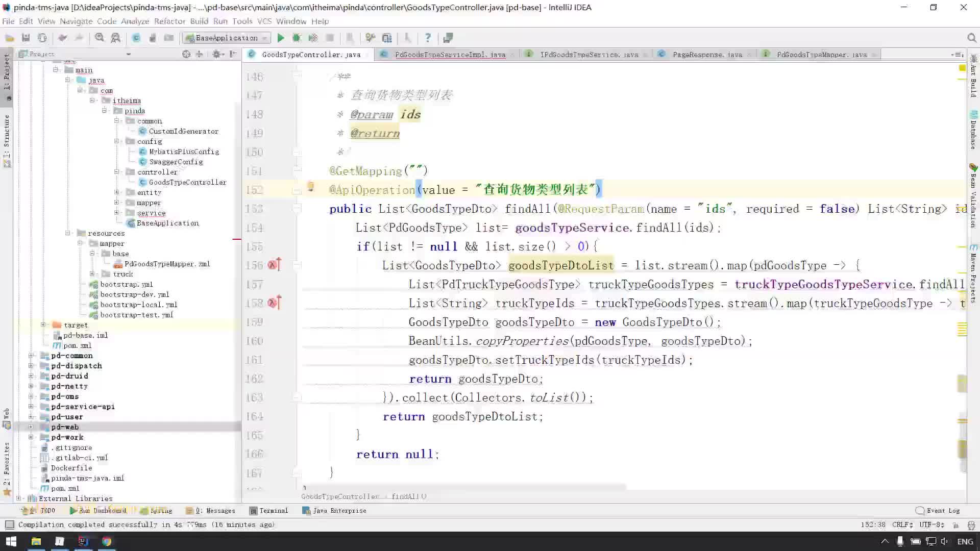
Task: Save all files using the floppy disk icon
Action: pos(26,38)
